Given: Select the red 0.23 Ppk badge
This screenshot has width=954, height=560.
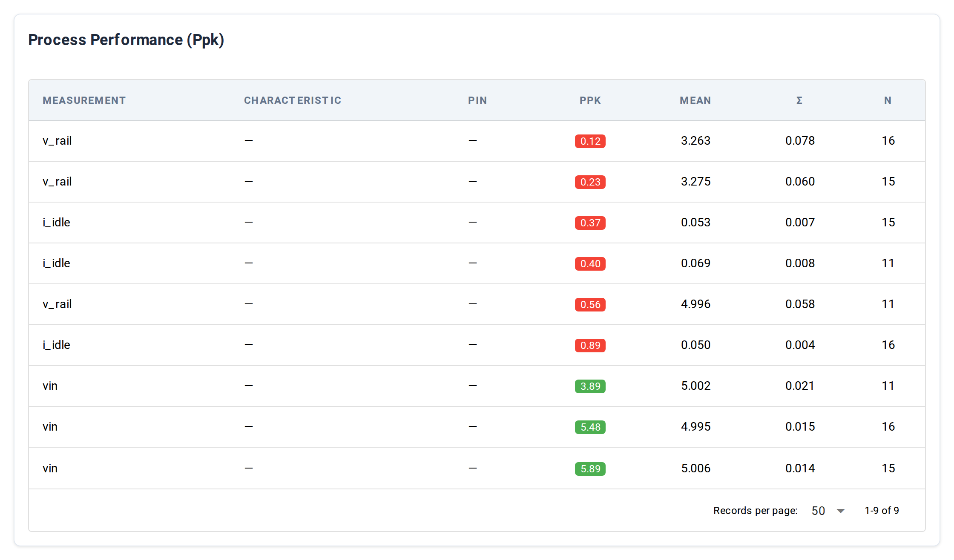Looking at the screenshot, I should point(590,182).
